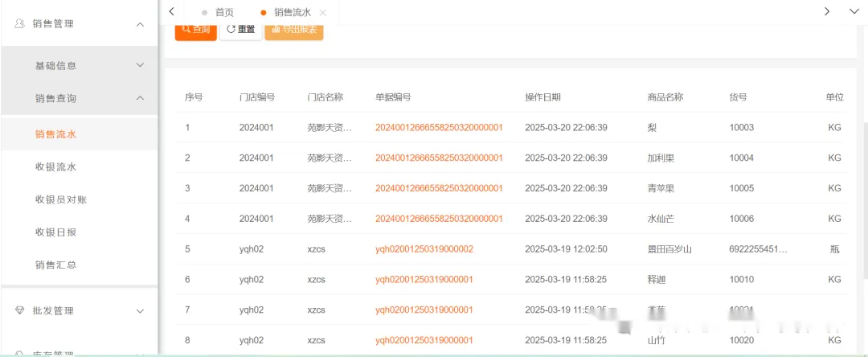Click the 门店名称 column header
This screenshot has height=357, width=868.
pos(325,96)
